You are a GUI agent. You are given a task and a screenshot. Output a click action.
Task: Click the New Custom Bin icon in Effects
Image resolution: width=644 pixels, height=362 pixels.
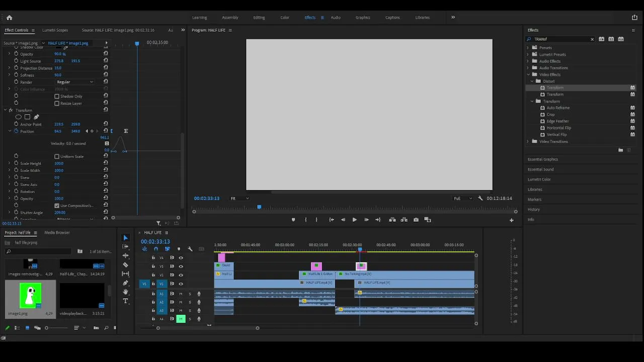click(621, 150)
